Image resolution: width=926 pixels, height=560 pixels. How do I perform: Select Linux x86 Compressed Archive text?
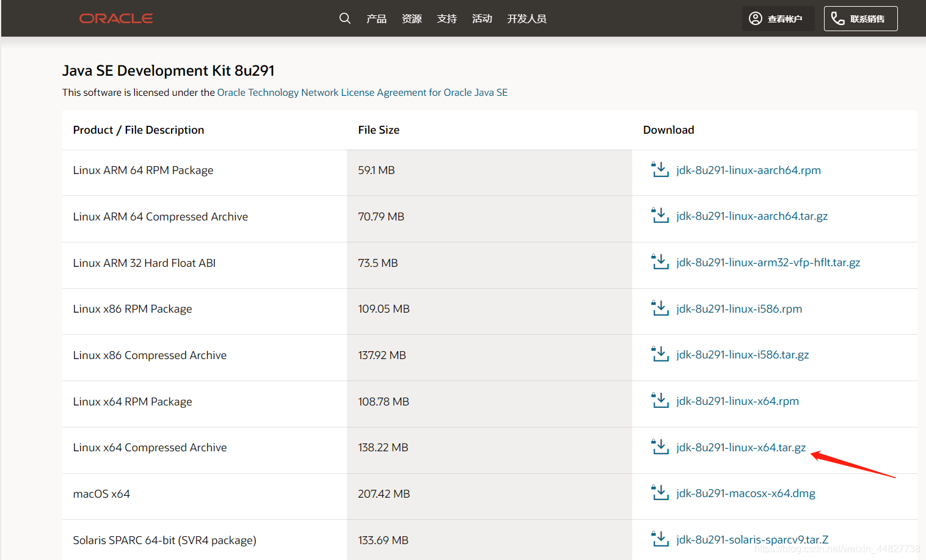tap(150, 355)
